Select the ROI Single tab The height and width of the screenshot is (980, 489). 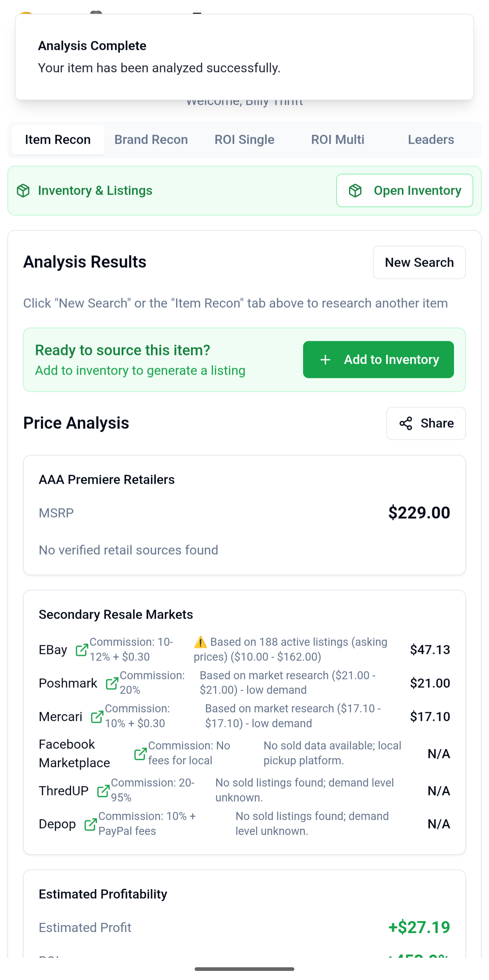point(244,139)
